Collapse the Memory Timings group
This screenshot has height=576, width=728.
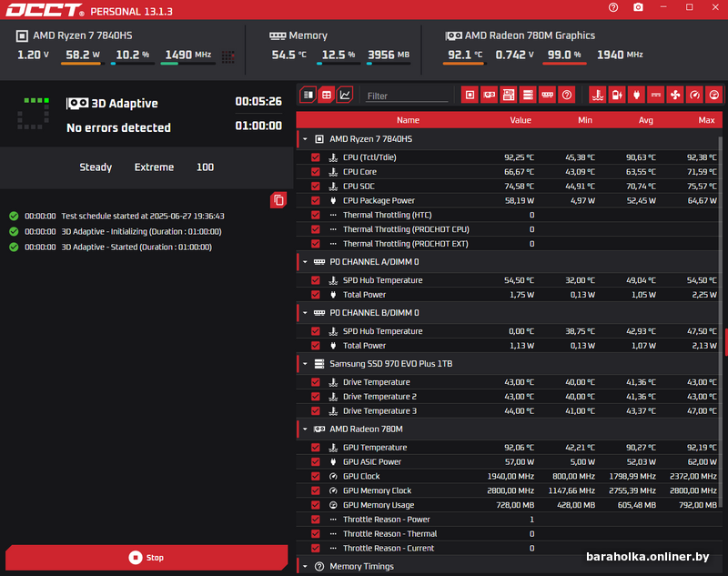click(305, 566)
